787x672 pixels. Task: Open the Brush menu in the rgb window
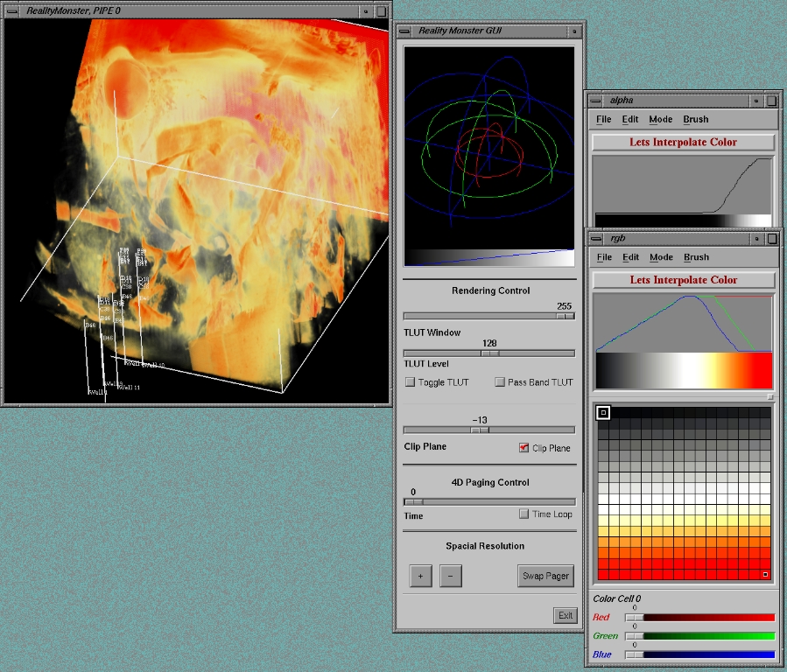pyautogui.click(x=696, y=257)
